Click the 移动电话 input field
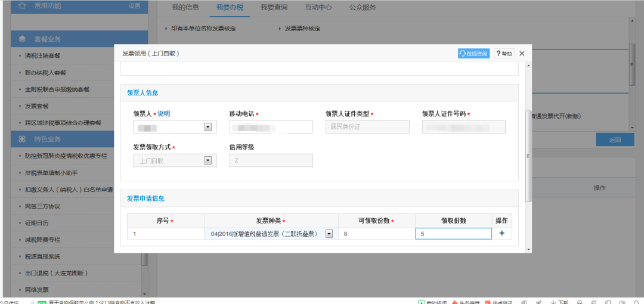 pyautogui.click(x=271, y=127)
